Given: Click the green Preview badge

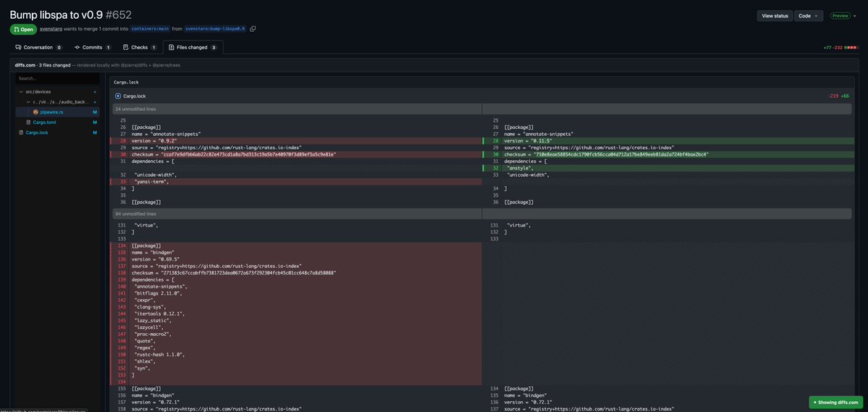Looking at the screenshot, I should 840,16.
